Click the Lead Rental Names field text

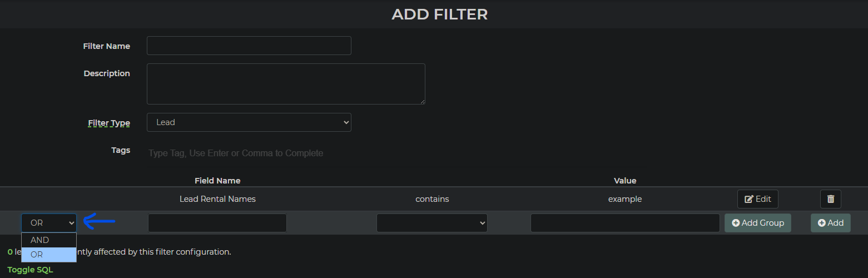[217, 199]
